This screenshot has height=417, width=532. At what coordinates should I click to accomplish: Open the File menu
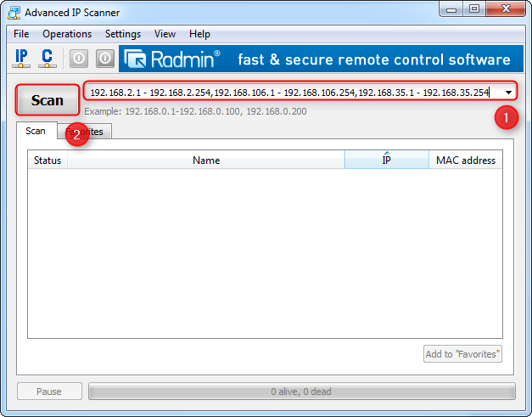point(21,34)
